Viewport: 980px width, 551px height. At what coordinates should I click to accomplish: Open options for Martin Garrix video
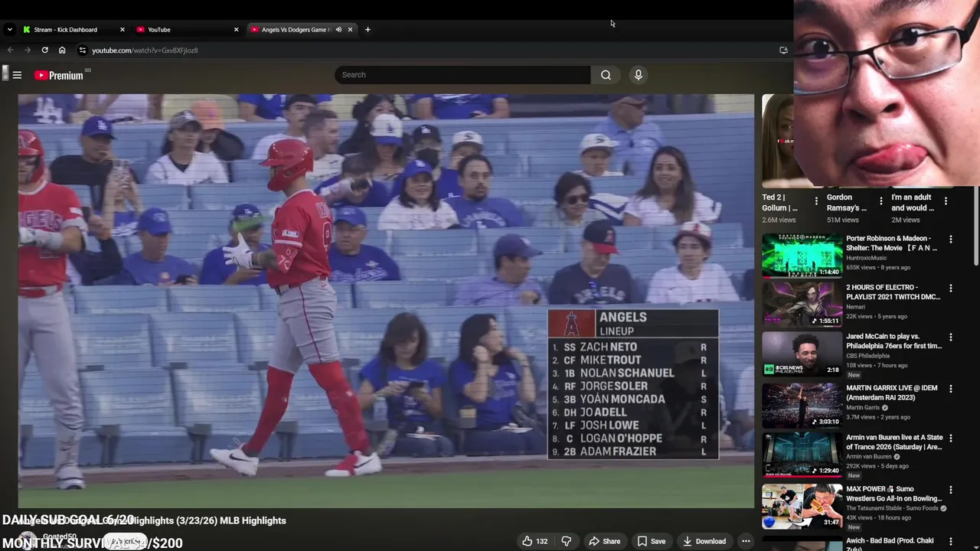(x=951, y=389)
